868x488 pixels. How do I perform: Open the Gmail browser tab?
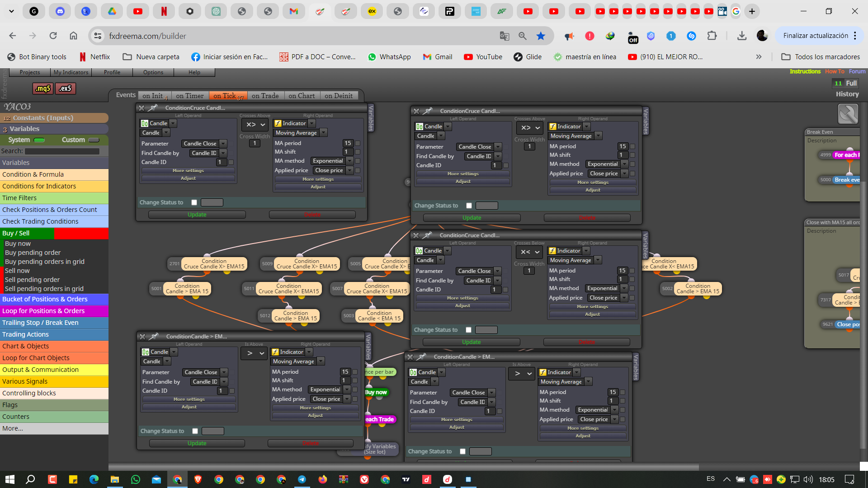(x=294, y=11)
